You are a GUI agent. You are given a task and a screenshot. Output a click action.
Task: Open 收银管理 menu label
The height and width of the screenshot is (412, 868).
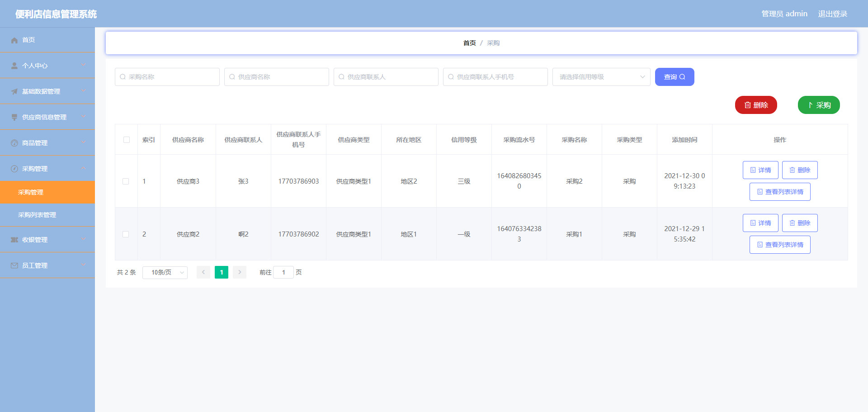point(35,240)
